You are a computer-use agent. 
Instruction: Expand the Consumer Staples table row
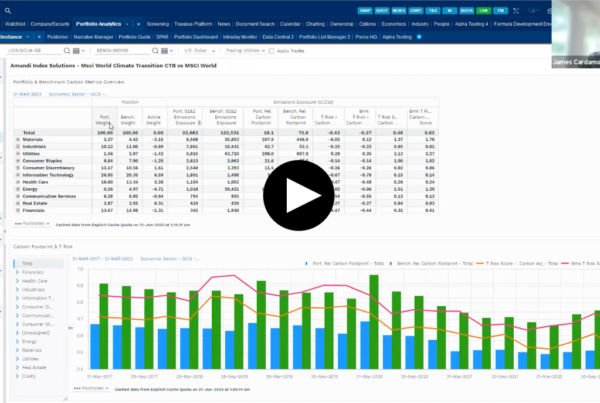tap(18, 161)
